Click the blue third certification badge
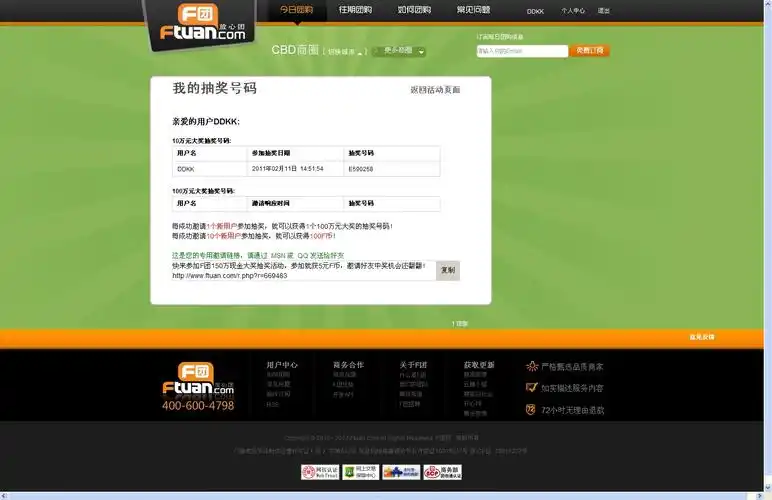Screen dimensions: 772x500 tap(401, 472)
